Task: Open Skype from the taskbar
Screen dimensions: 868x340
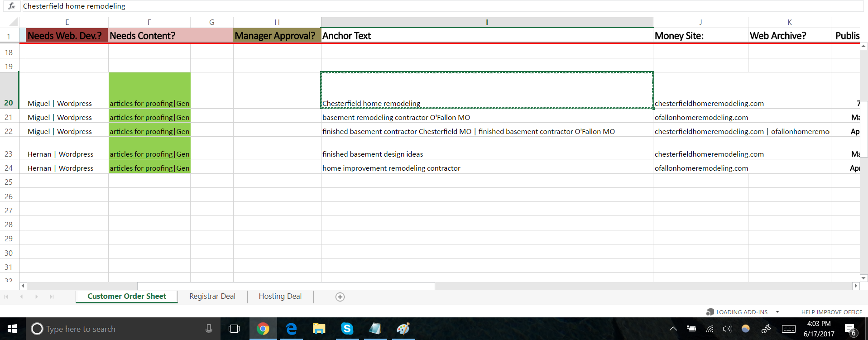Action: (x=347, y=329)
